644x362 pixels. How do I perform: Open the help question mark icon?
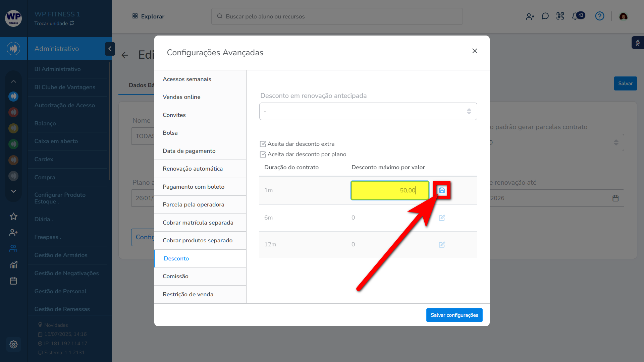click(x=599, y=16)
